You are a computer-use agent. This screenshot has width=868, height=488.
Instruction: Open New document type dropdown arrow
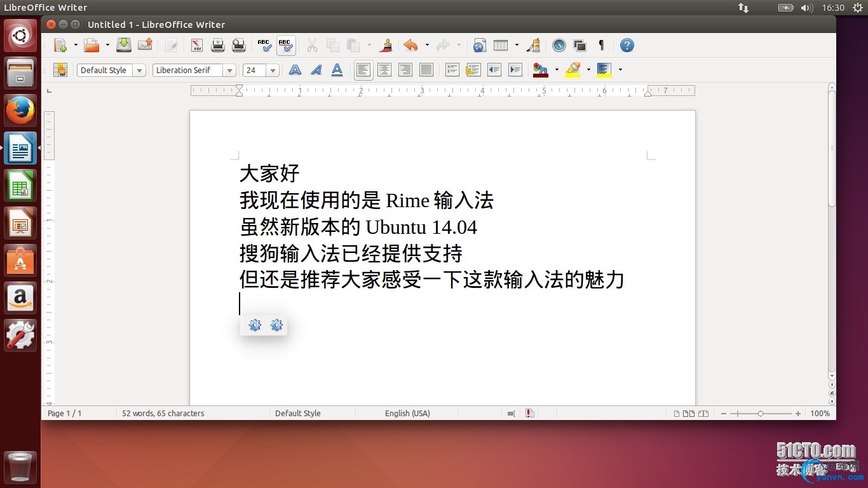(76, 45)
